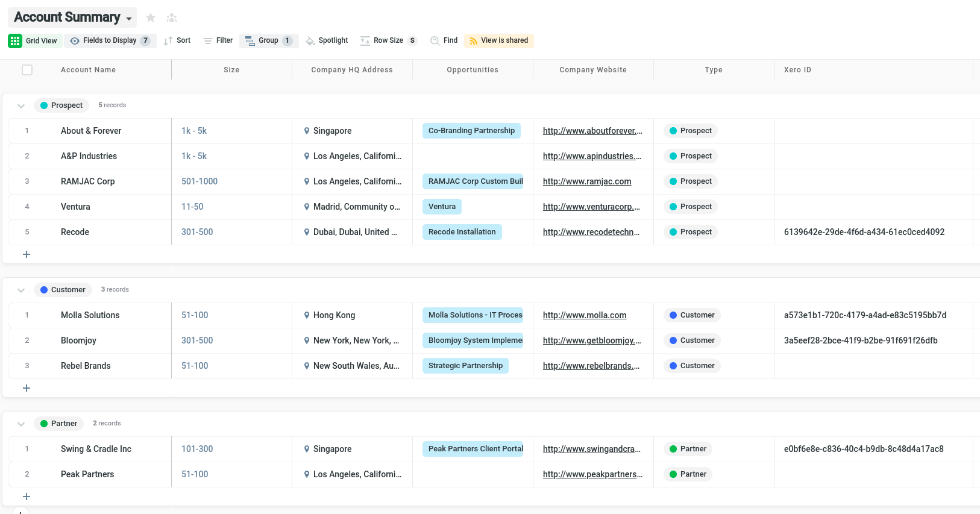Viewport: 980px width, 514px height.
Task: Select the About & Forever account name
Action: pos(91,131)
